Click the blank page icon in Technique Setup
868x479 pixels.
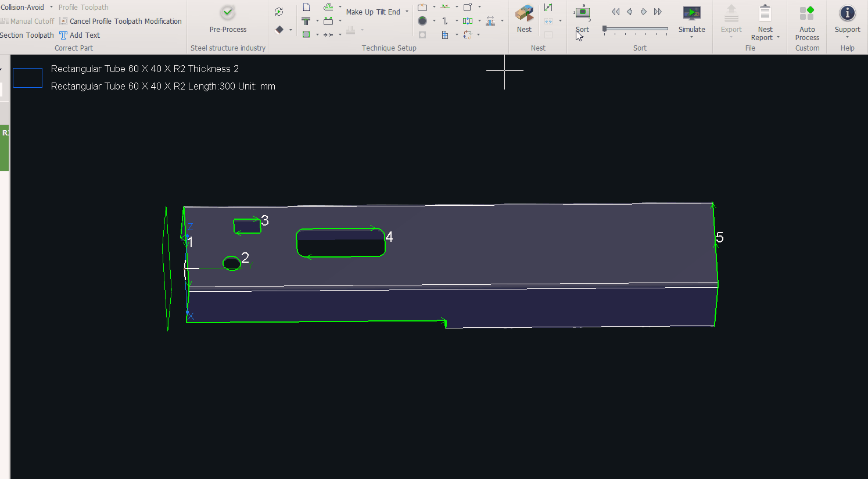click(306, 7)
